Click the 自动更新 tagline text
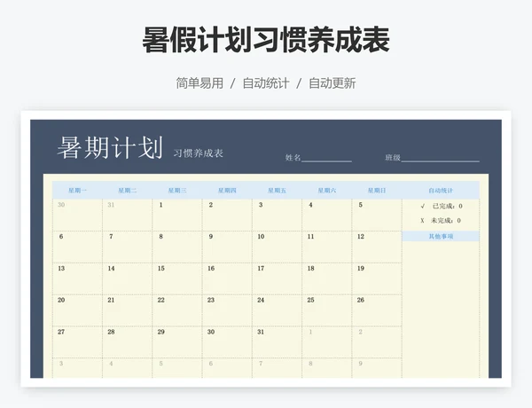Screen dimensions: 532x408 (x=332, y=83)
